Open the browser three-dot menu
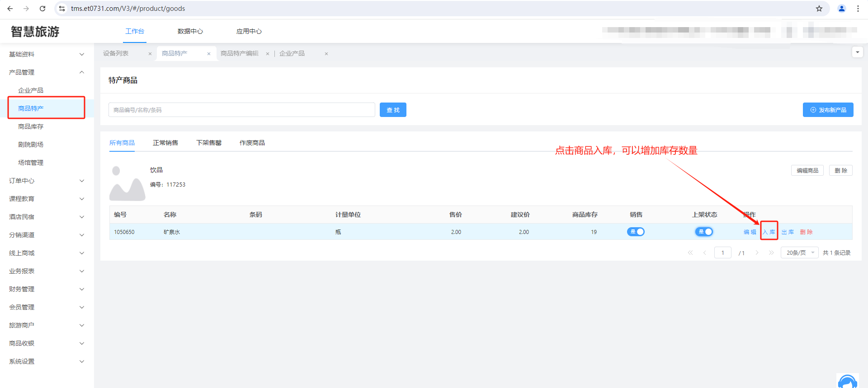Image resolution: width=868 pixels, height=388 pixels. click(858, 9)
